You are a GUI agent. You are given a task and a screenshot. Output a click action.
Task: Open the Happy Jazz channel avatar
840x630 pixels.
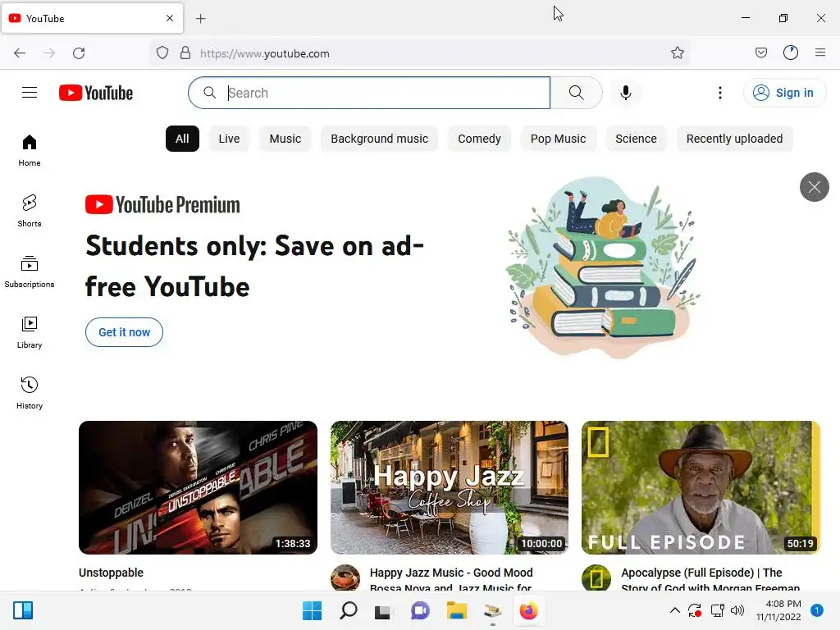(345, 578)
